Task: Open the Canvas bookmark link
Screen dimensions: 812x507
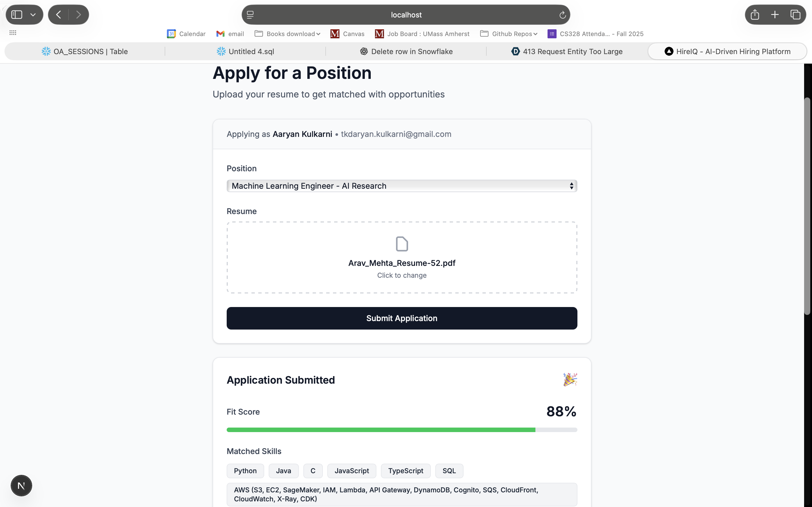Action: click(x=348, y=34)
